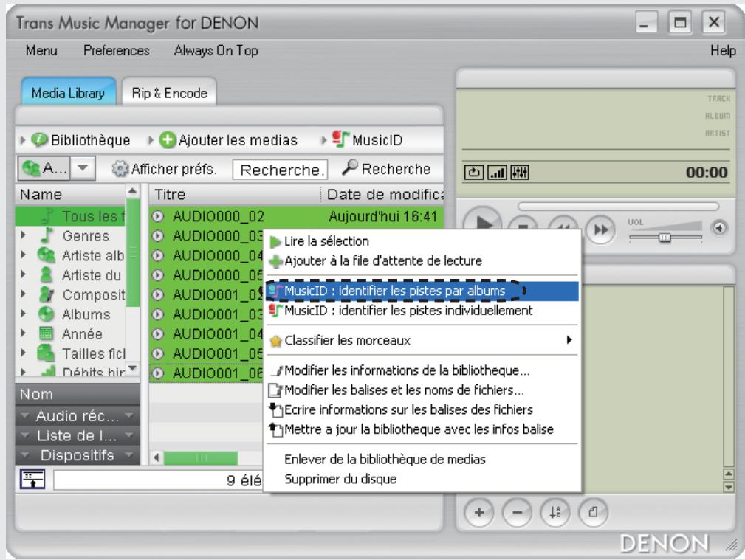Click the Albums disc icon
Viewport: 745px width, 560px height.
(x=46, y=314)
